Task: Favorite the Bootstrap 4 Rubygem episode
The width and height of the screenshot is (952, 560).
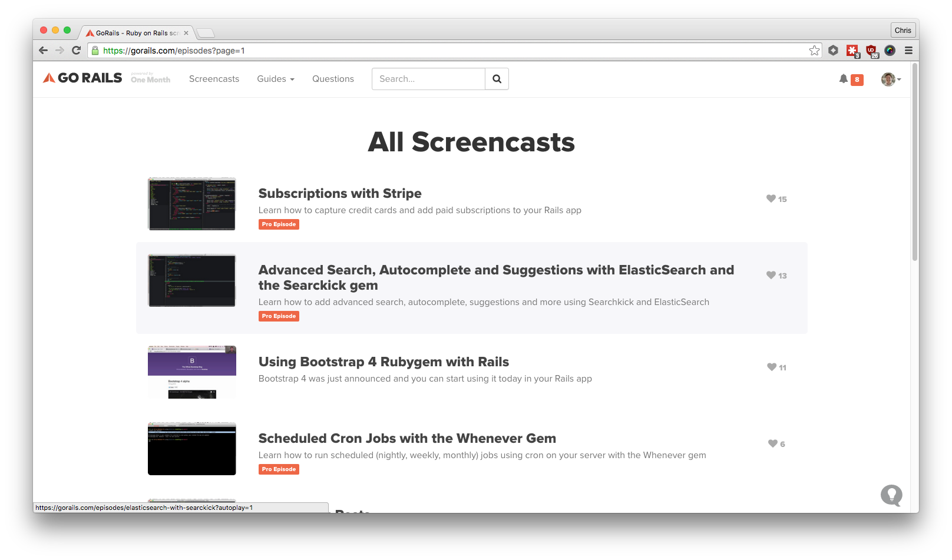Action: coord(771,367)
